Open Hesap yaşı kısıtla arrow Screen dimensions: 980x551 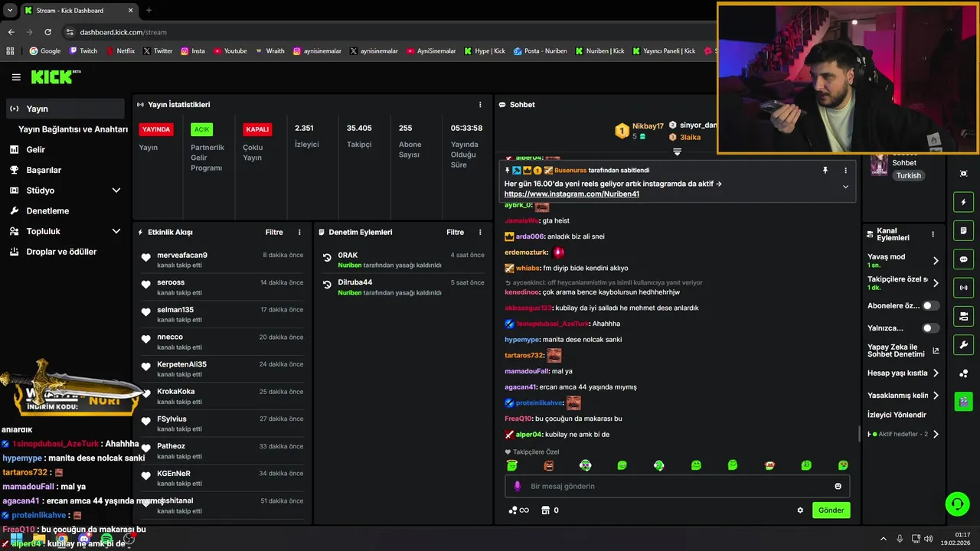point(935,373)
